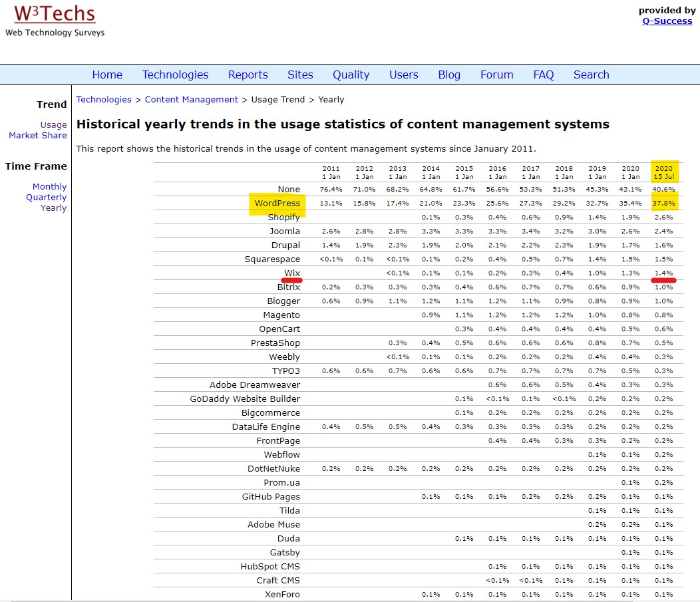The width and height of the screenshot is (700, 602).
Task: Open the Users menu item
Action: click(404, 75)
